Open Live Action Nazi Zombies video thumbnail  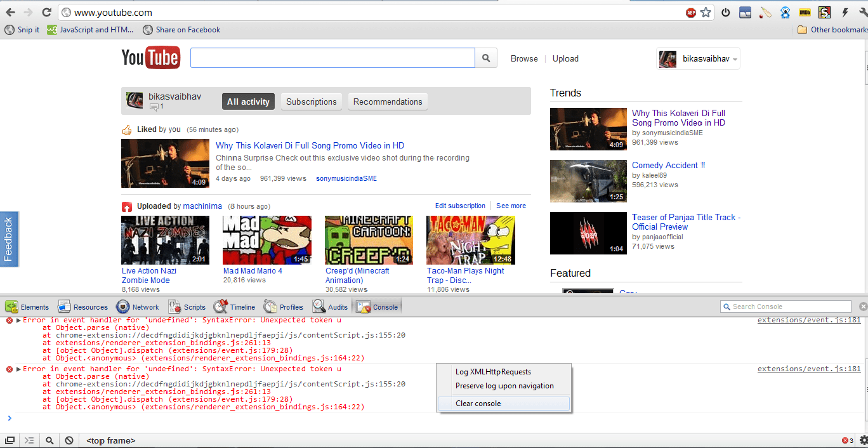pos(165,240)
